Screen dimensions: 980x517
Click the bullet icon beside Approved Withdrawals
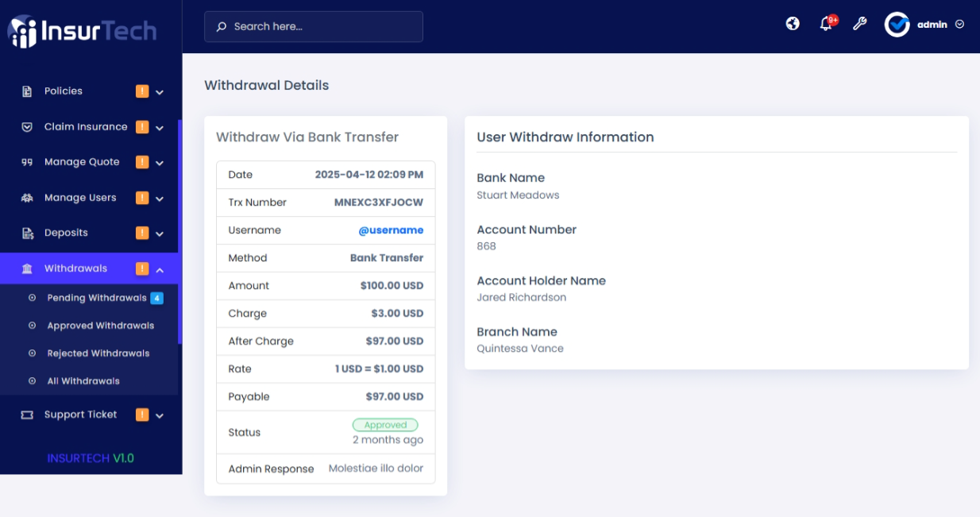click(32, 326)
